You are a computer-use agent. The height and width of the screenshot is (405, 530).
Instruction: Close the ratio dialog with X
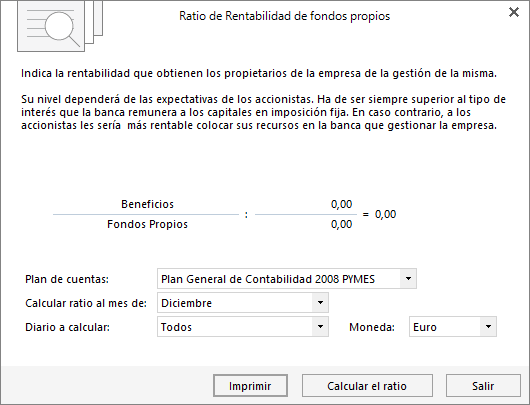(514, 12)
